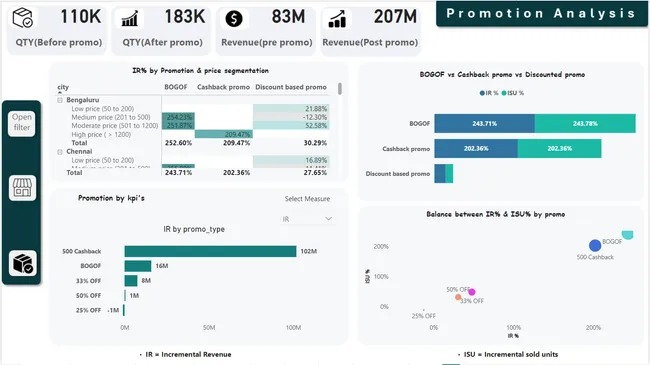Open the product box icon in sidebar
This screenshot has width=650, height=365.
[x=22, y=263]
